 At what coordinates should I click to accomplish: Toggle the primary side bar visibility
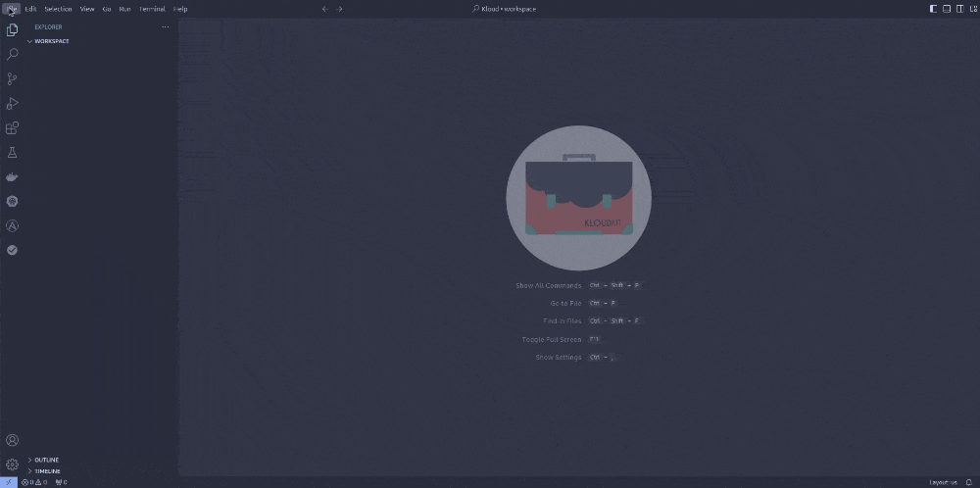click(933, 9)
